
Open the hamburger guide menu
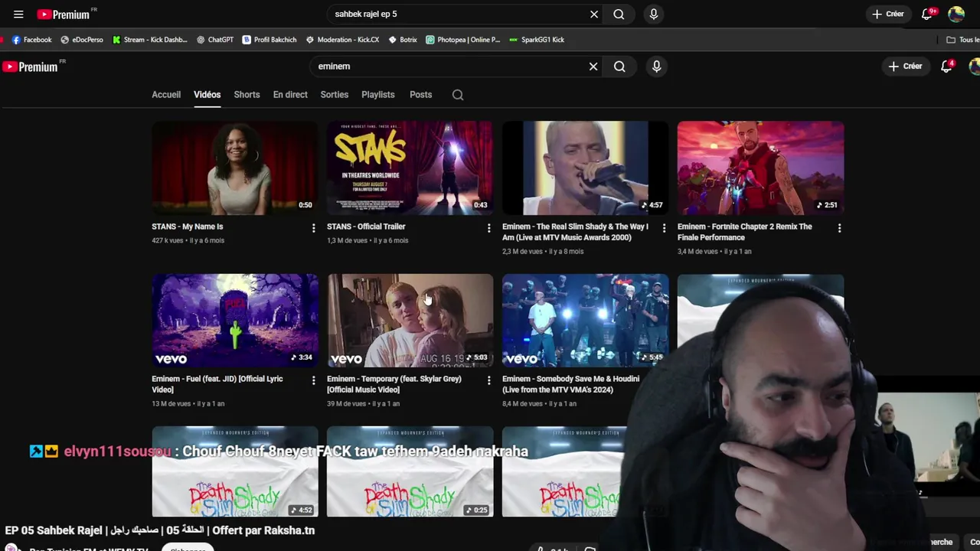click(x=18, y=14)
